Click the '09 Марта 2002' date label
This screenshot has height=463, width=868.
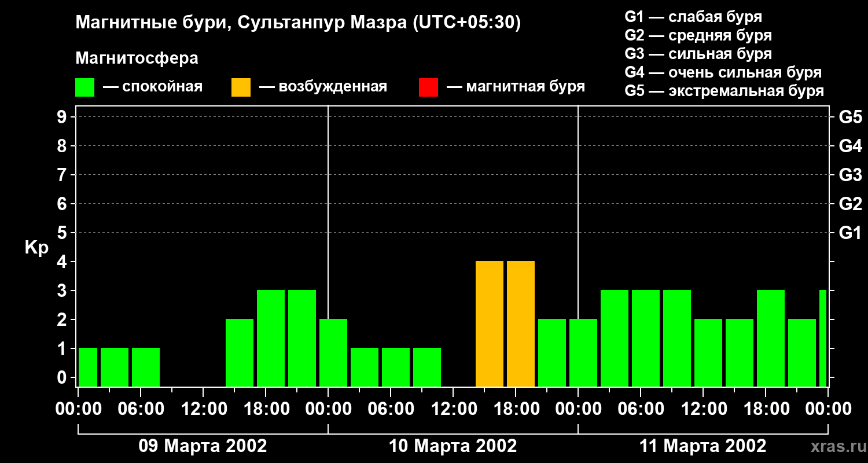point(203,446)
